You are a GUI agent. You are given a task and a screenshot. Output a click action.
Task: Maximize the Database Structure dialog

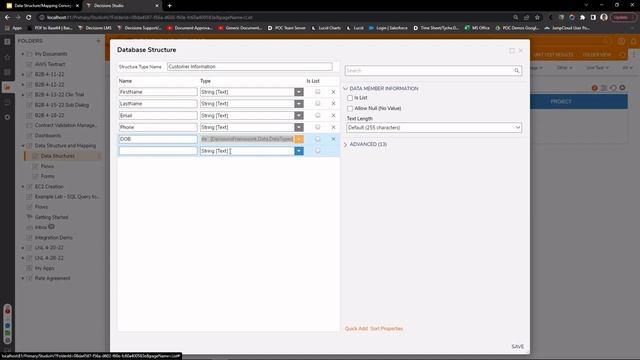(512, 51)
